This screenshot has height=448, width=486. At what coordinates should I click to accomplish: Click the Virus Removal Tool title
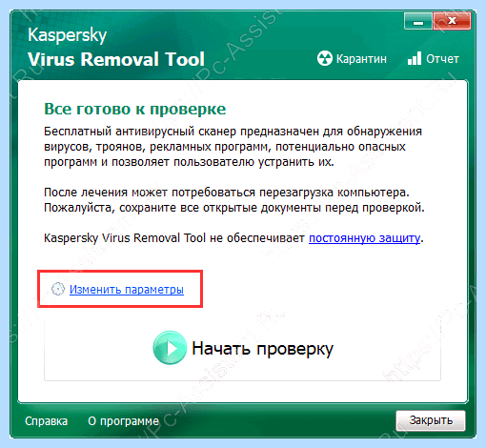(x=116, y=59)
